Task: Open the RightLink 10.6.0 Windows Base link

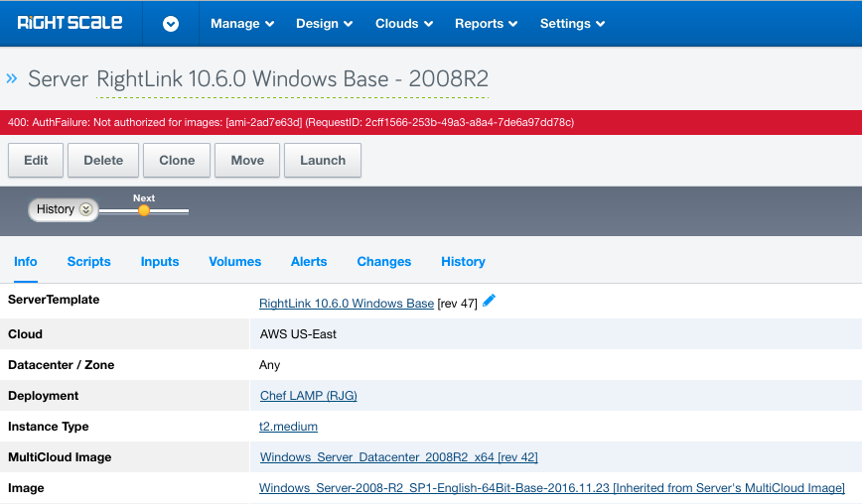Action: pyautogui.click(x=347, y=303)
